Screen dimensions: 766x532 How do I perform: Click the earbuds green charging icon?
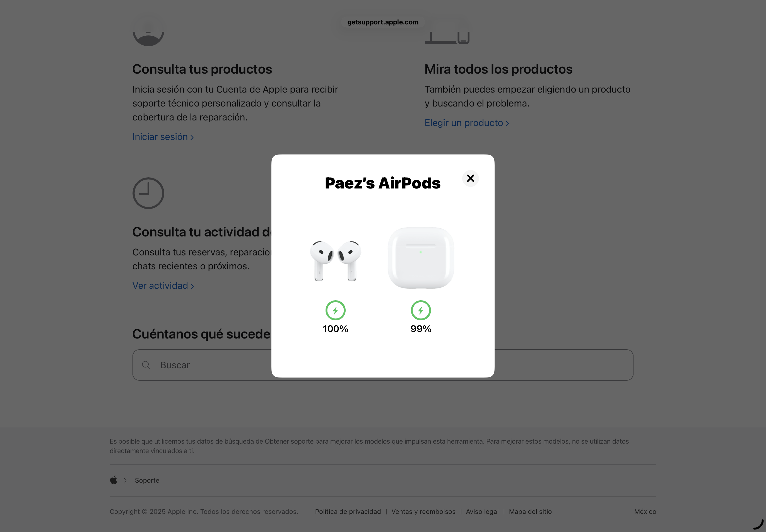336,310
